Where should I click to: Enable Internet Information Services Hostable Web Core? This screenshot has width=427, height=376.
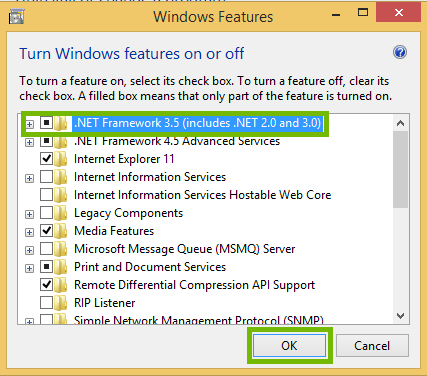click(x=46, y=195)
